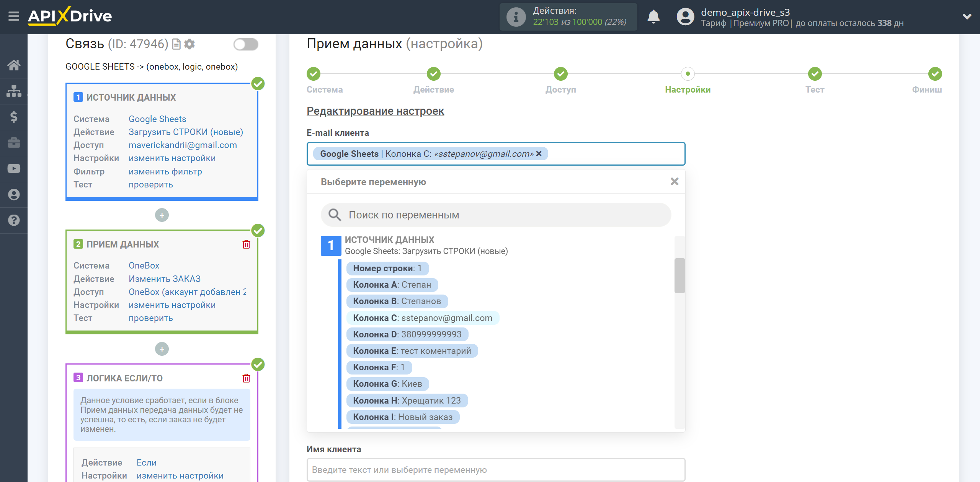
Task: Select variable Колонка G: Киев
Action: point(387,384)
